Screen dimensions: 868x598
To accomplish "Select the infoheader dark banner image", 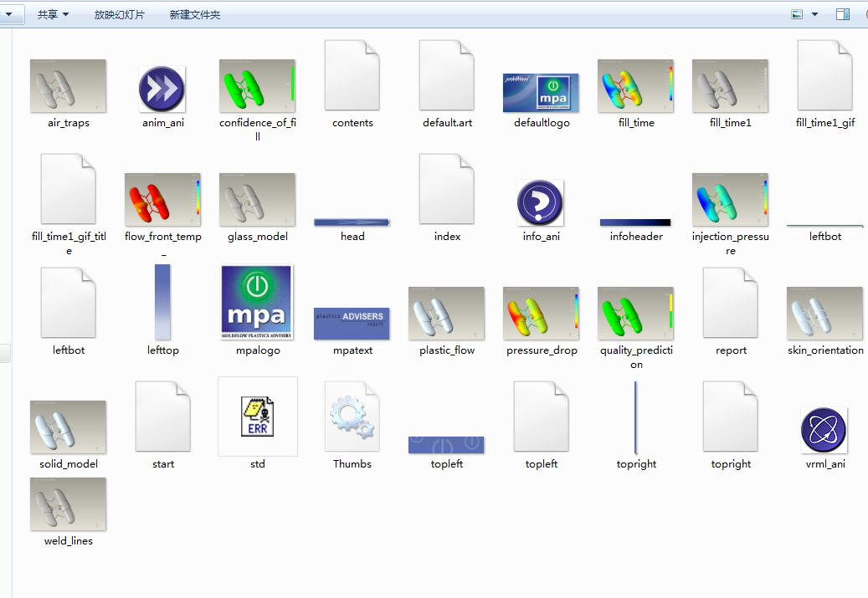I will point(635,222).
